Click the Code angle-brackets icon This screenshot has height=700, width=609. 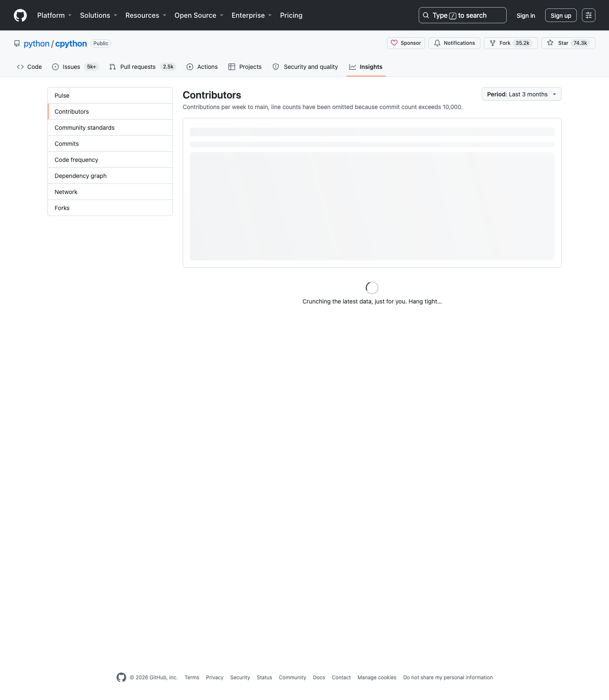(x=20, y=67)
